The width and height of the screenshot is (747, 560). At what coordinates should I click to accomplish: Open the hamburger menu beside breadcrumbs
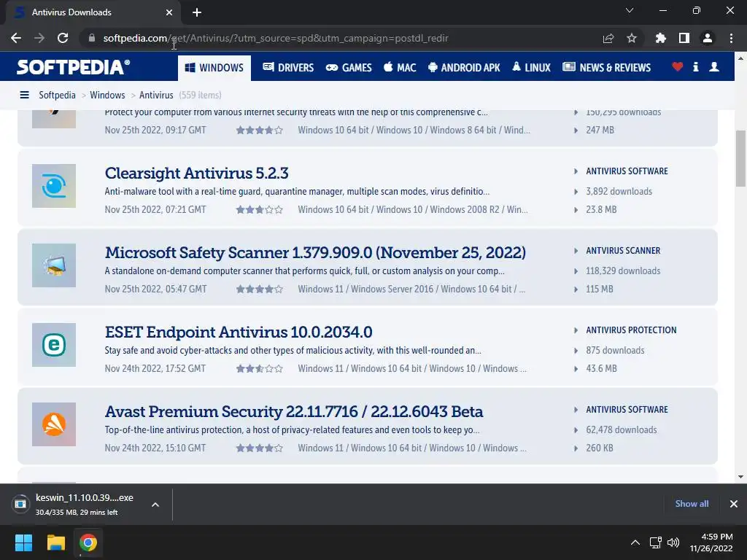click(x=24, y=96)
